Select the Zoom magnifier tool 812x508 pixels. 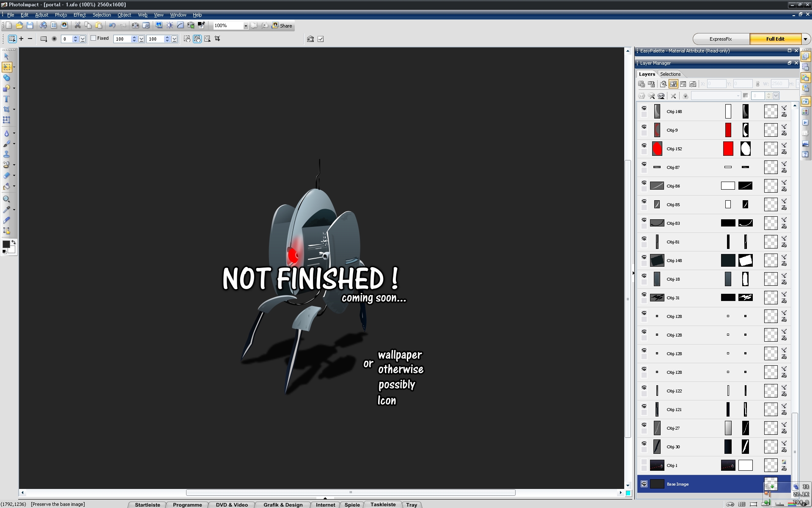[6, 199]
